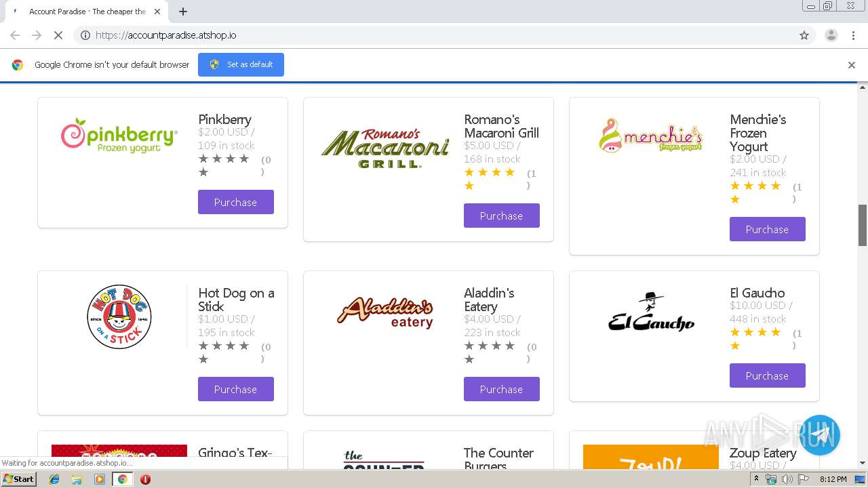View site information icon in address bar

(85, 35)
